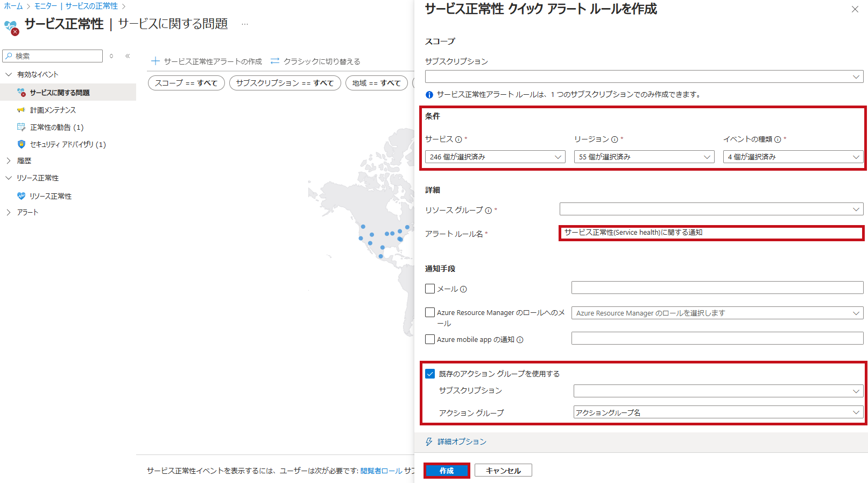Image resolution: width=868 pixels, height=483 pixels.
Task: Open the scope サブスクリプション dropdown
Action: click(644, 76)
